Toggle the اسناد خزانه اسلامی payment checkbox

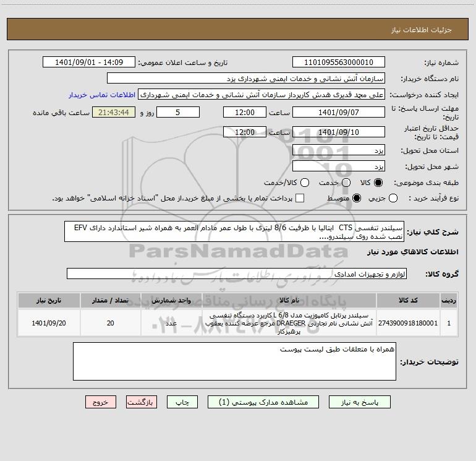[x=300, y=198]
